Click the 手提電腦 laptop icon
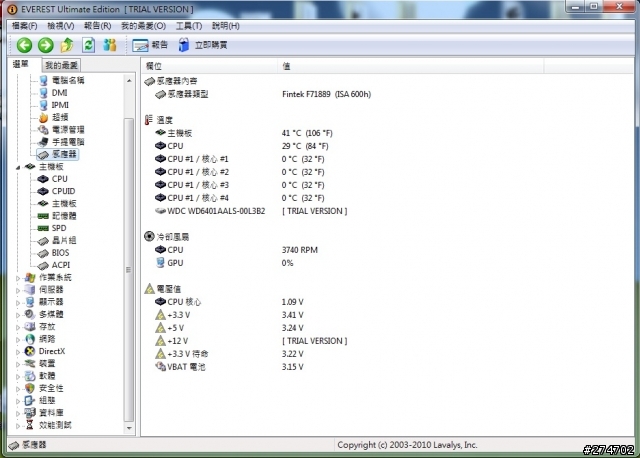Image resolution: width=640 pixels, height=458 pixels. (43, 142)
